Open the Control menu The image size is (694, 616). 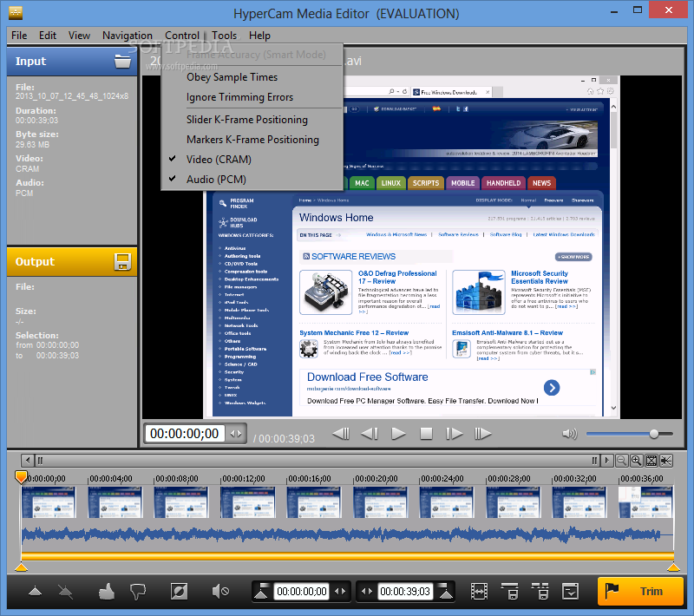182,36
